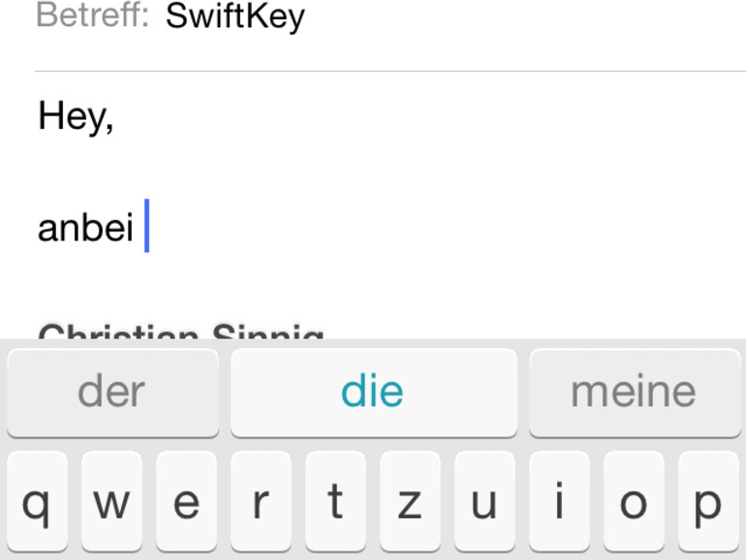Place cursor after 'Hey,' in message body
746x560 pixels.
click(115, 117)
